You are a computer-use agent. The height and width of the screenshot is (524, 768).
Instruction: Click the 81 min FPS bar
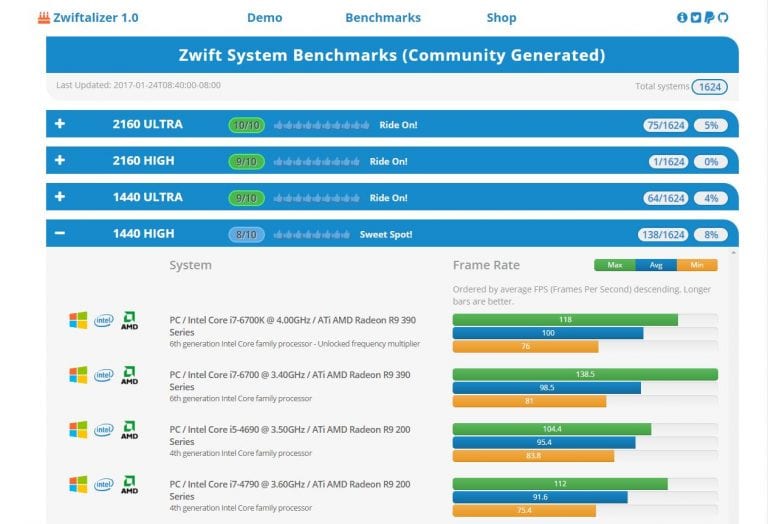pos(529,401)
